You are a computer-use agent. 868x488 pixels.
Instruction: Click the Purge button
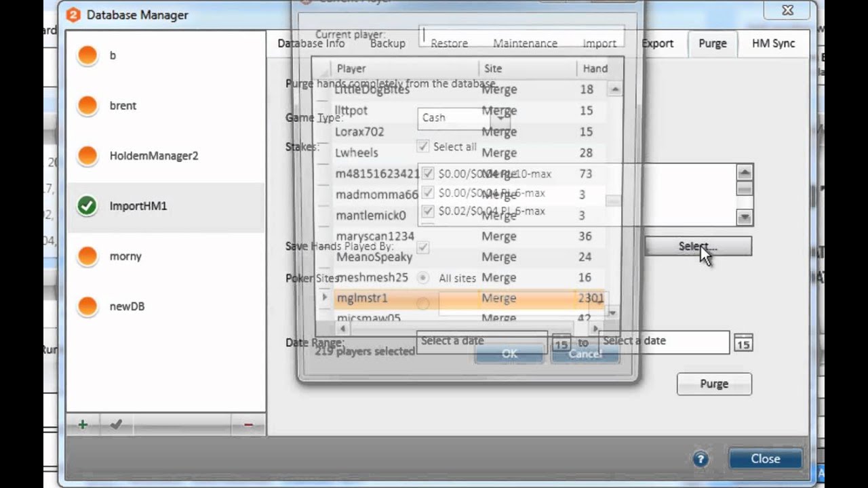(x=714, y=384)
